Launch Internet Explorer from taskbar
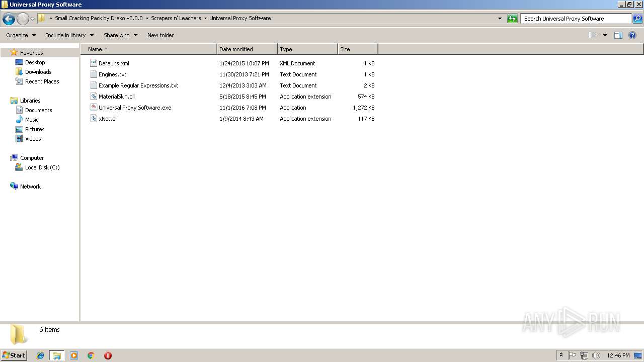Image resolution: width=644 pixels, height=362 pixels. pyautogui.click(x=40, y=355)
